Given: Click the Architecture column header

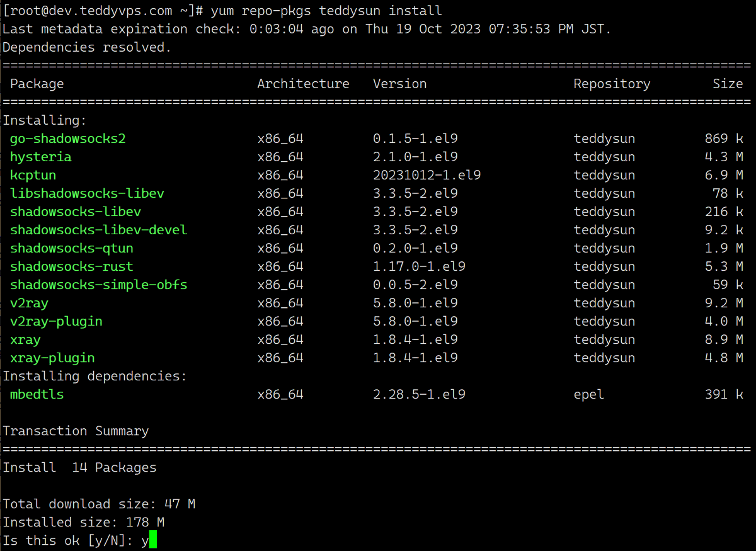Looking at the screenshot, I should [303, 84].
